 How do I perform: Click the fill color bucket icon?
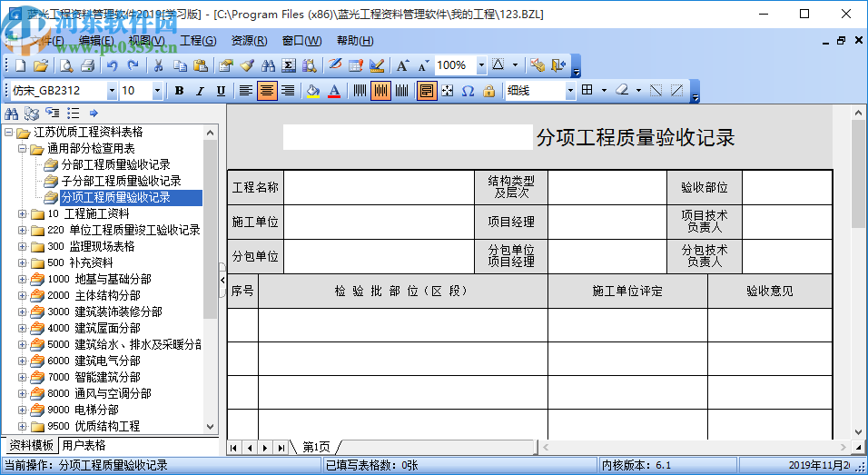pyautogui.click(x=312, y=91)
